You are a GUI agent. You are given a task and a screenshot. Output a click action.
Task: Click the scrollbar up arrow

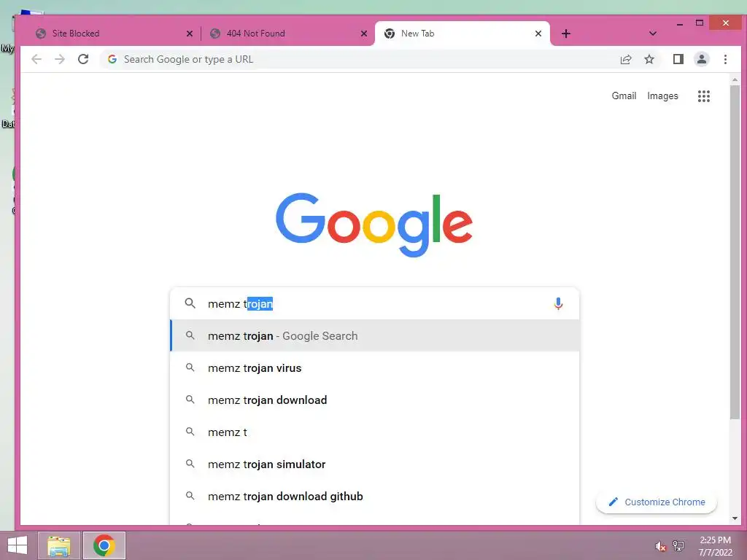point(735,79)
